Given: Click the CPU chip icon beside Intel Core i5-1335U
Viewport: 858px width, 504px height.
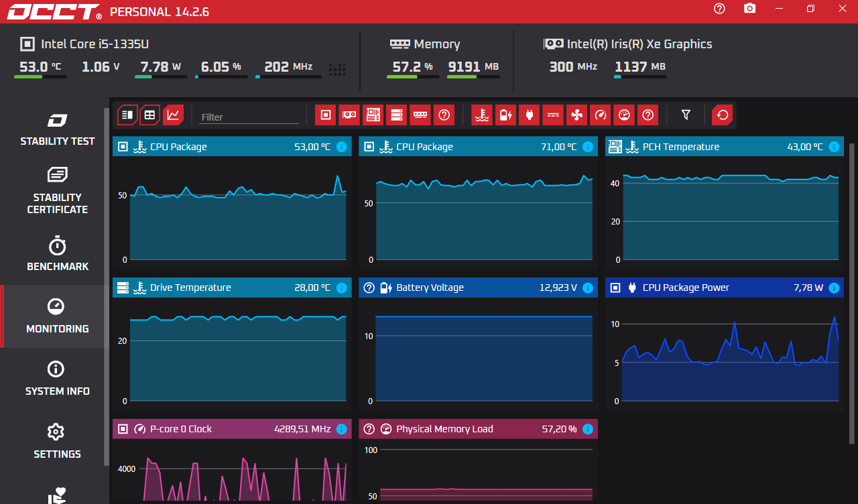Looking at the screenshot, I should [x=27, y=44].
